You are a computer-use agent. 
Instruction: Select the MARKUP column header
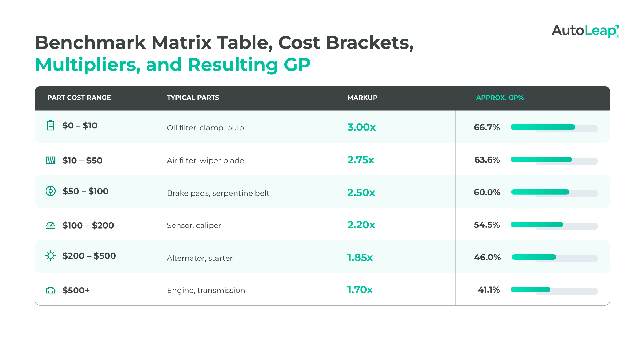coord(362,98)
